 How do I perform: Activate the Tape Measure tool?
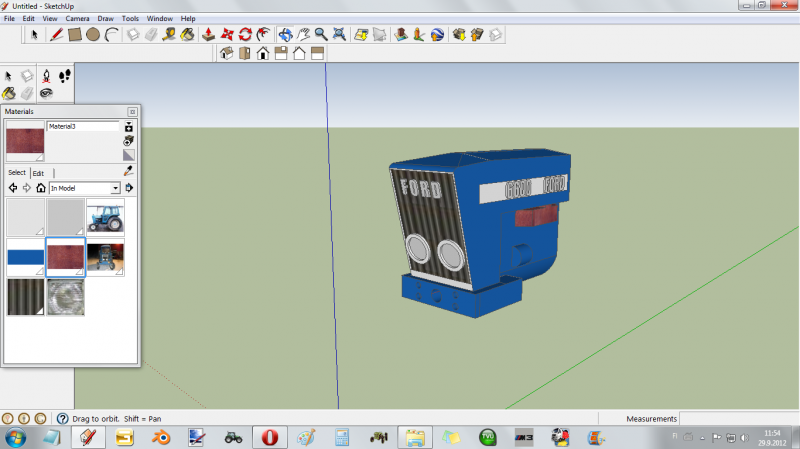pos(169,35)
